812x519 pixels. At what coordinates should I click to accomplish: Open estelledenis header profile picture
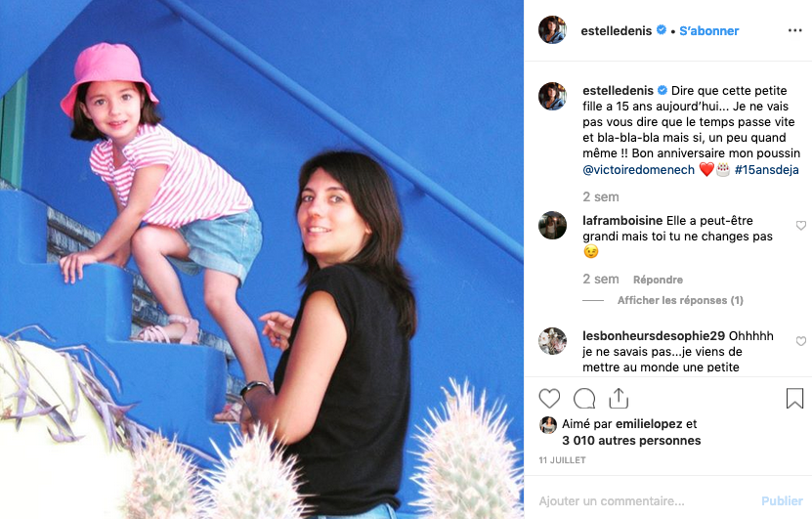point(552,30)
